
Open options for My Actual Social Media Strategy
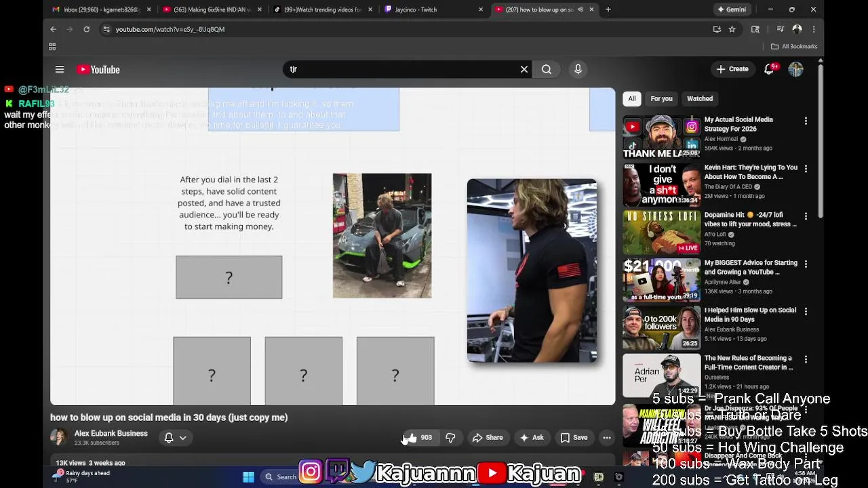tap(806, 121)
